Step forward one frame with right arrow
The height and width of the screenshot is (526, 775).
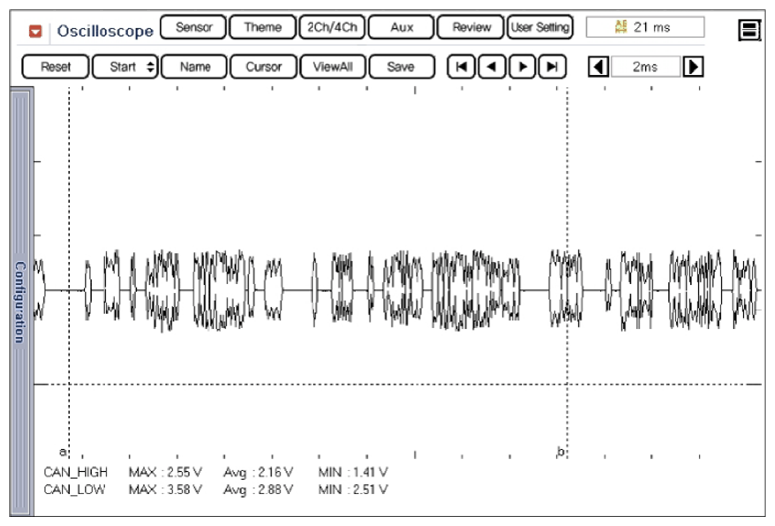[x=521, y=67]
